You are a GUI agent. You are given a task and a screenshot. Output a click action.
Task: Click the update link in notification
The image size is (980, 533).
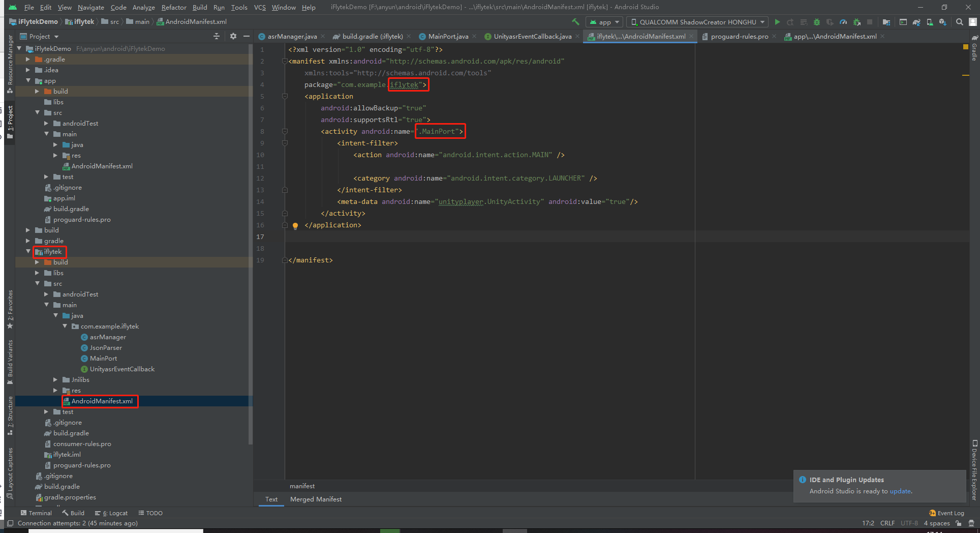900,491
